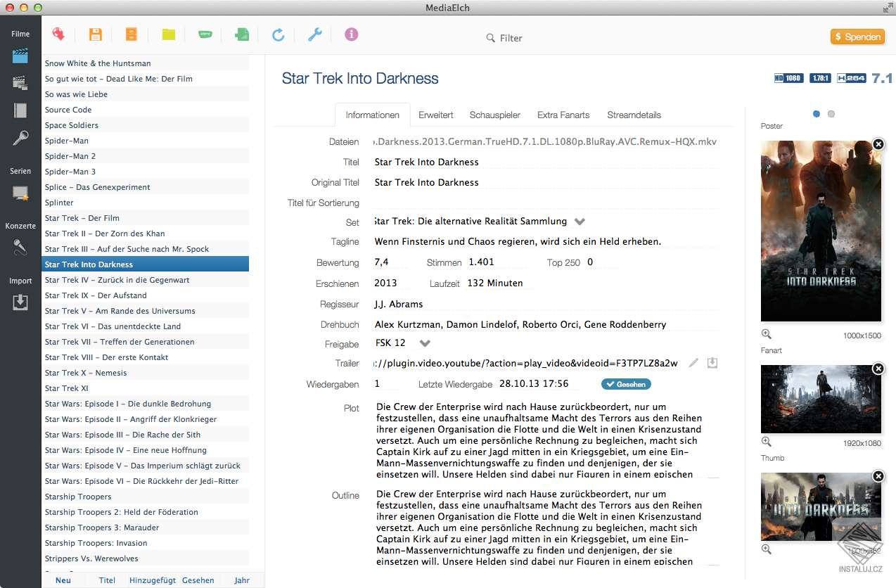Open the Import download sidebar icon
The height and width of the screenshot is (588, 896).
pos(20,302)
